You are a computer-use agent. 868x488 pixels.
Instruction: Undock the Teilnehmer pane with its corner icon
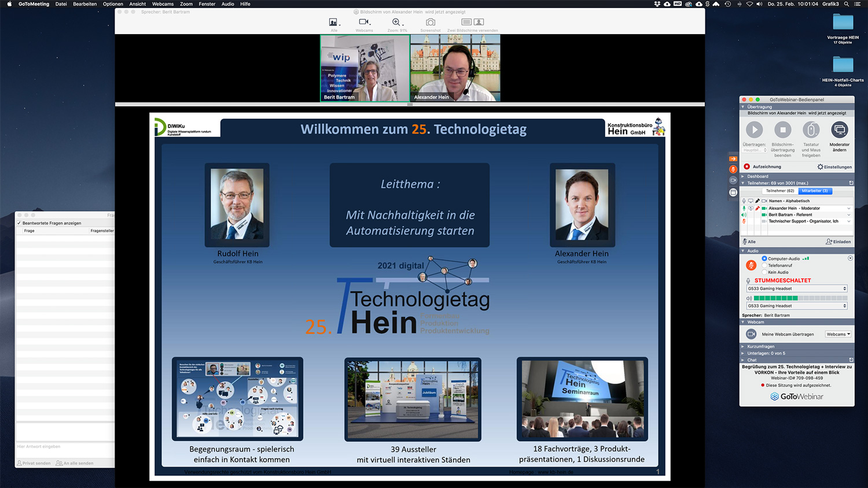[851, 183]
